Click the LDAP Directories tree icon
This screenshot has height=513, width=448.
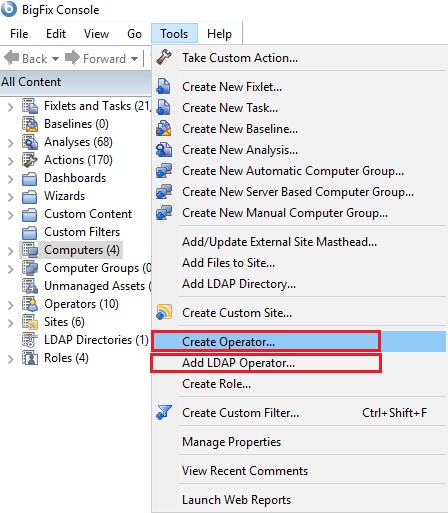(30, 340)
